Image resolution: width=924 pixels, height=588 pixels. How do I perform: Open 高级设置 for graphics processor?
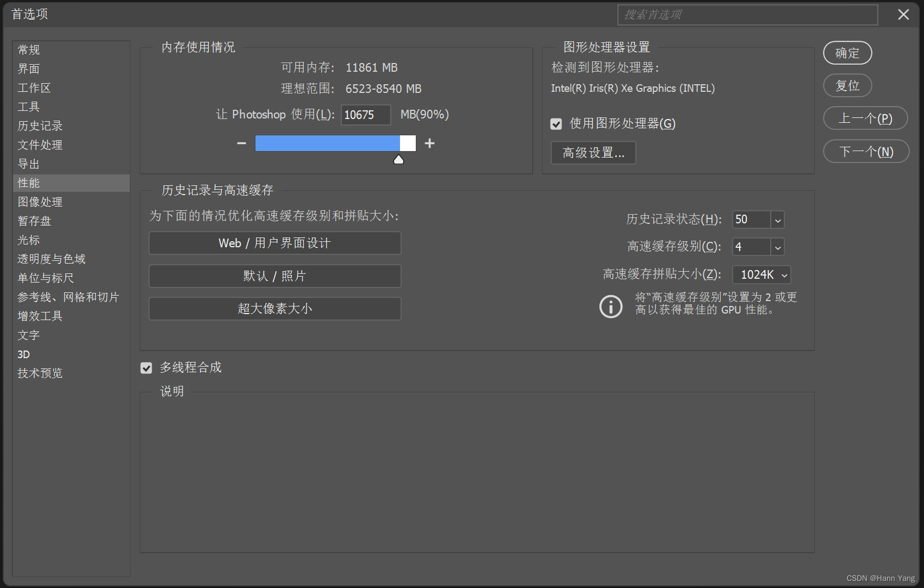click(x=593, y=153)
